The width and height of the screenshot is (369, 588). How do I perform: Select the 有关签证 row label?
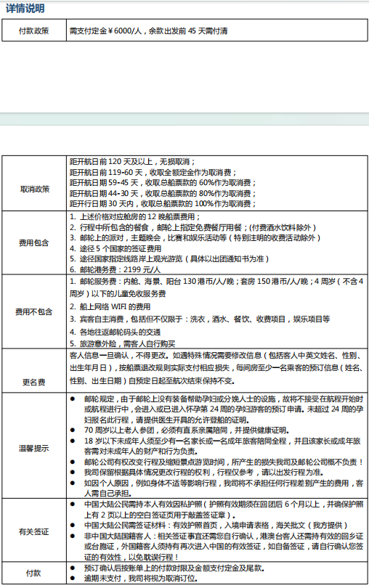[x=34, y=531]
